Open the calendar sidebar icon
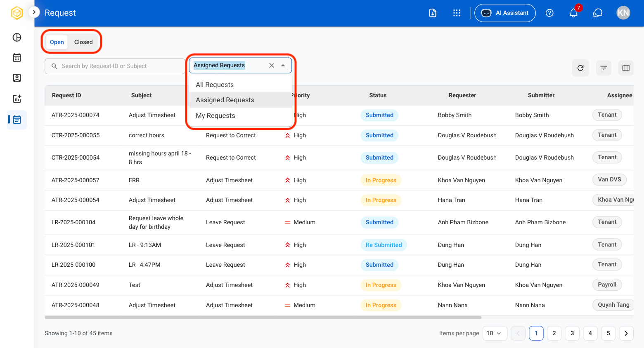The image size is (644, 348). tap(17, 58)
